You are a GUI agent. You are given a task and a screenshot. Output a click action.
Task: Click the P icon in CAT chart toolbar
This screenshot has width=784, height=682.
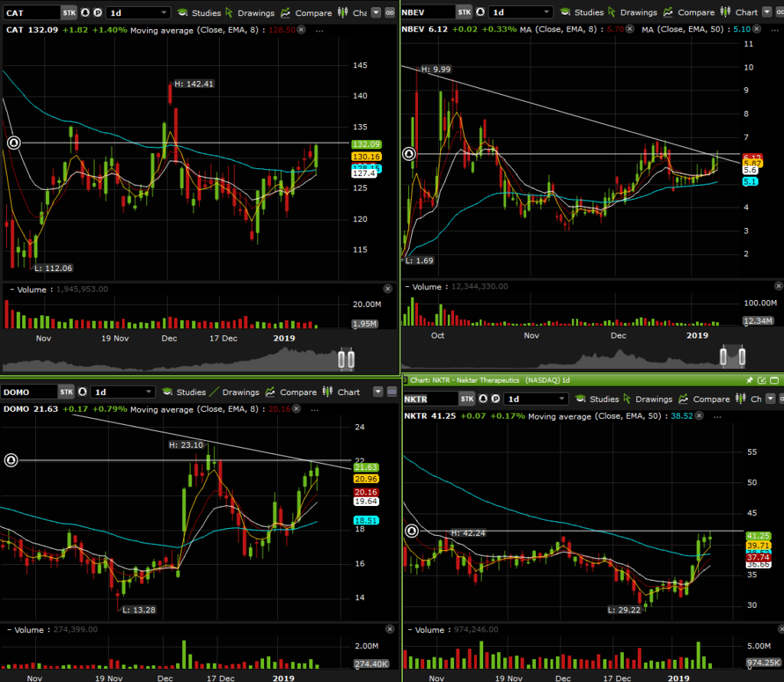pos(98,12)
